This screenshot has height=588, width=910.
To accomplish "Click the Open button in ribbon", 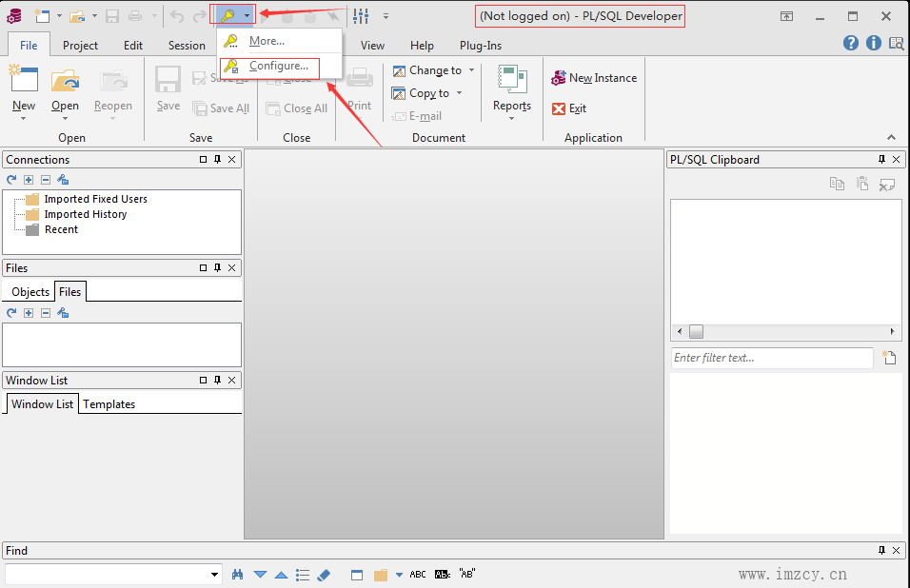I will [x=65, y=90].
